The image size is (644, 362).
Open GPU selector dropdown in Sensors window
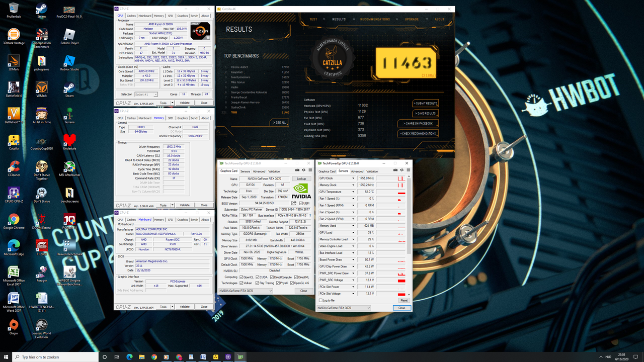(344, 308)
